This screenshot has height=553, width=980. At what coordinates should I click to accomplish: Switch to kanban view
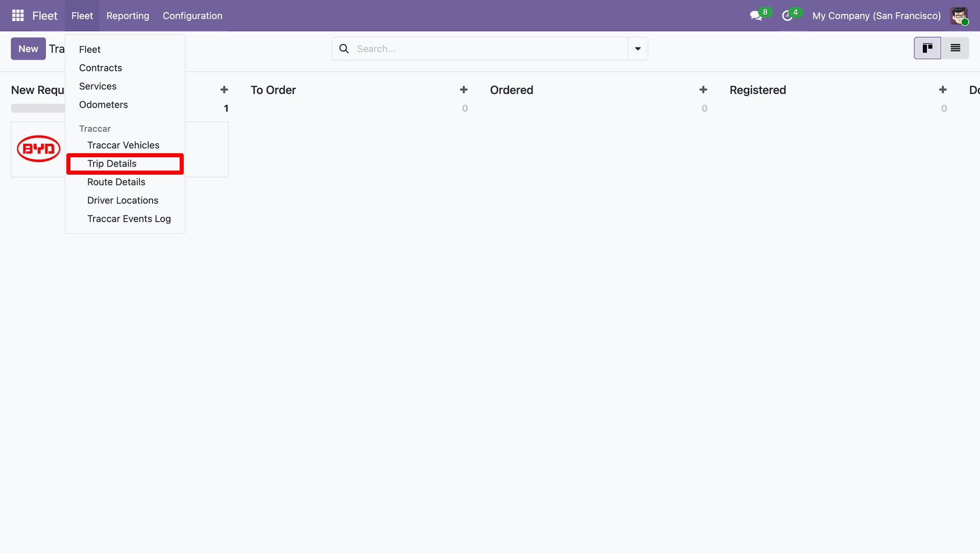coord(927,48)
